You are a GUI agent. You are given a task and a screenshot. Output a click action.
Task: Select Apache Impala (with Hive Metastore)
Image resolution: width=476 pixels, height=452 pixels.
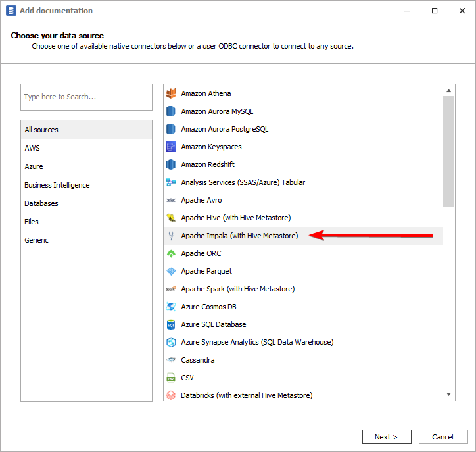239,236
